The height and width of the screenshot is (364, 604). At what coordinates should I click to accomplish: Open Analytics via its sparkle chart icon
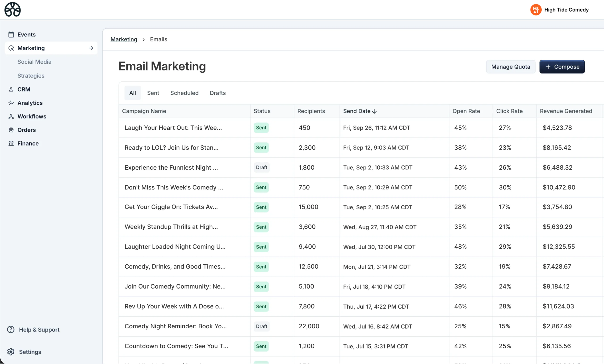[11, 103]
